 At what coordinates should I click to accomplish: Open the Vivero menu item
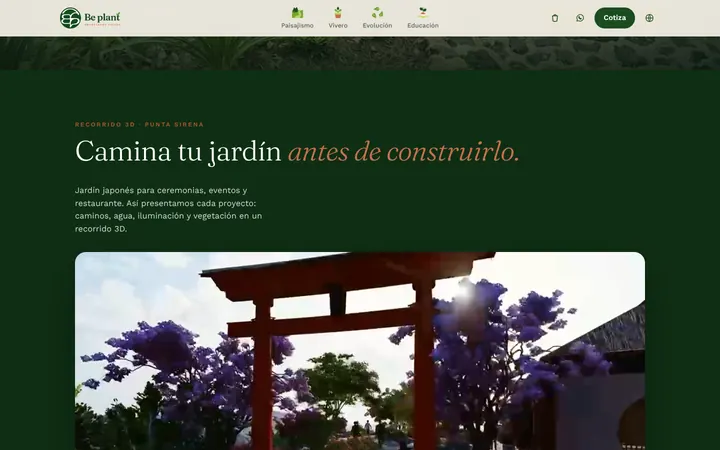[x=338, y=18]
